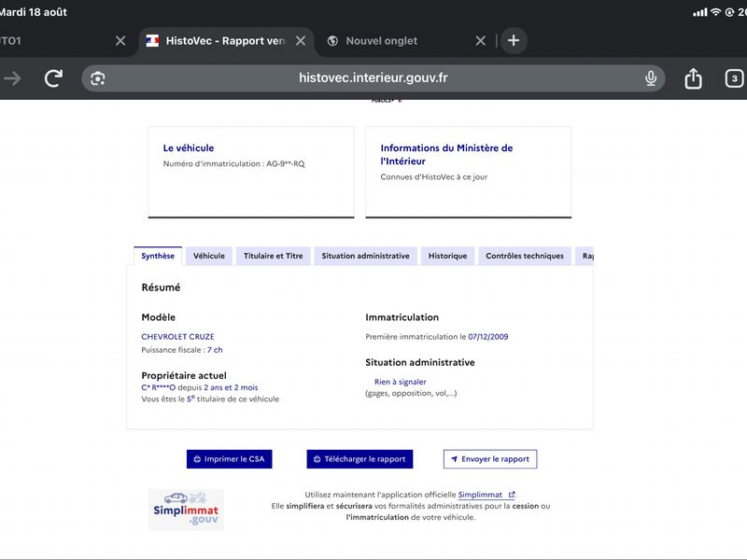
Task: Click the Rien à signaler status text
Action: tap(401, 382)
